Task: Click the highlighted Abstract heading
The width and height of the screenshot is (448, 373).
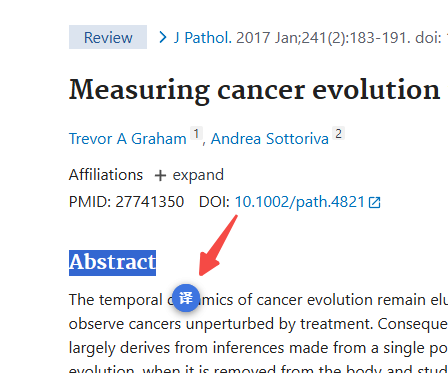Action: [x=112, y=263]
